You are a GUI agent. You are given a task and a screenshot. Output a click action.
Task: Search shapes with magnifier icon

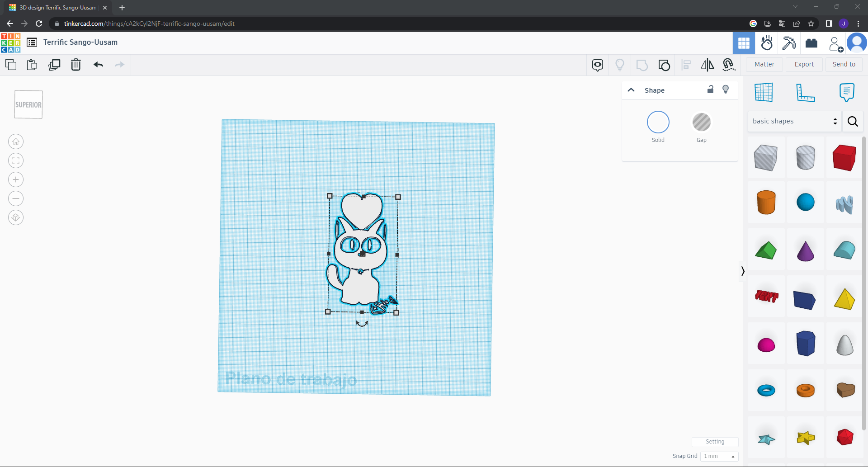853,121
